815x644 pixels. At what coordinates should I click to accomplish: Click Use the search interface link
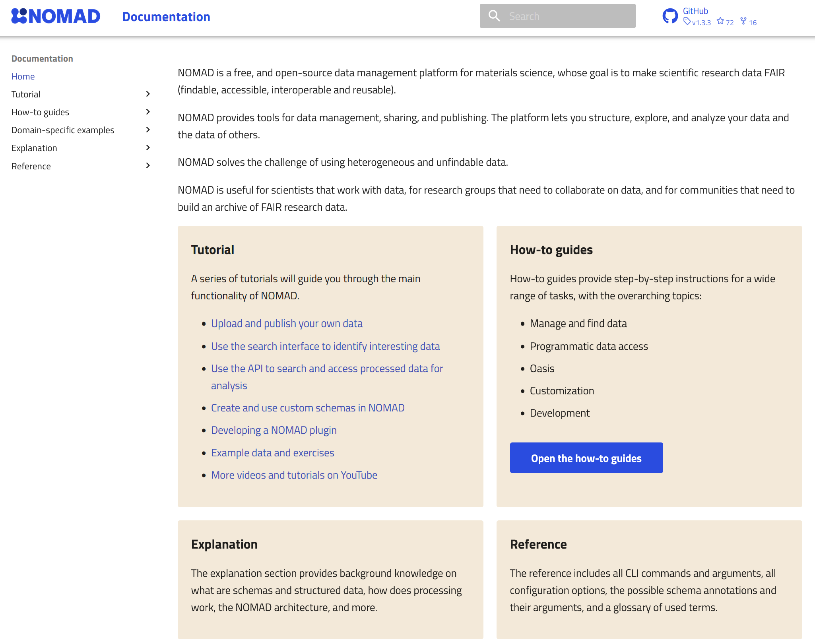pos(326,345)
